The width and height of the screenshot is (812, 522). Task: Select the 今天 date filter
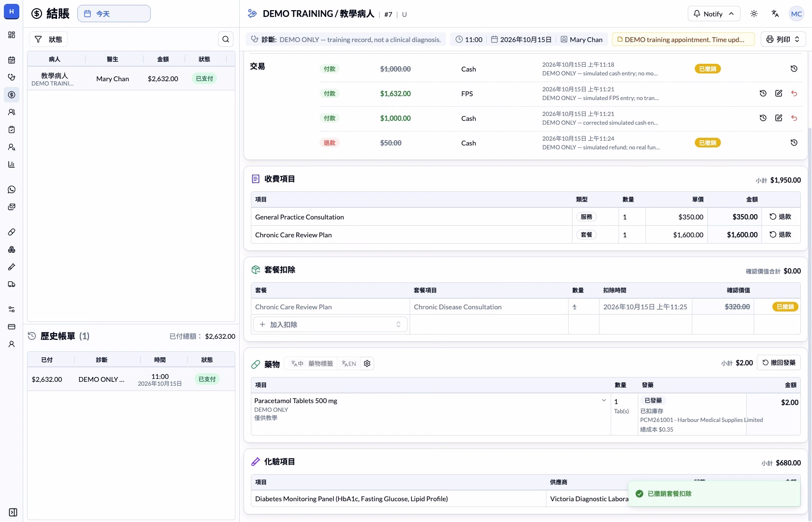coord(114,14)
